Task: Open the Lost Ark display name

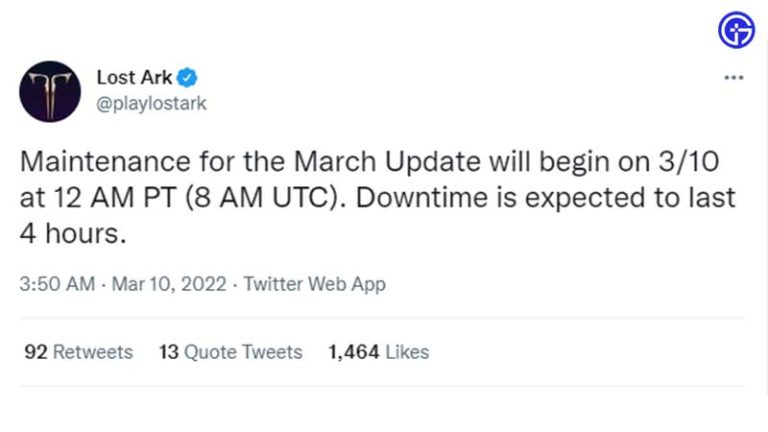Action: tap(135, 77)
